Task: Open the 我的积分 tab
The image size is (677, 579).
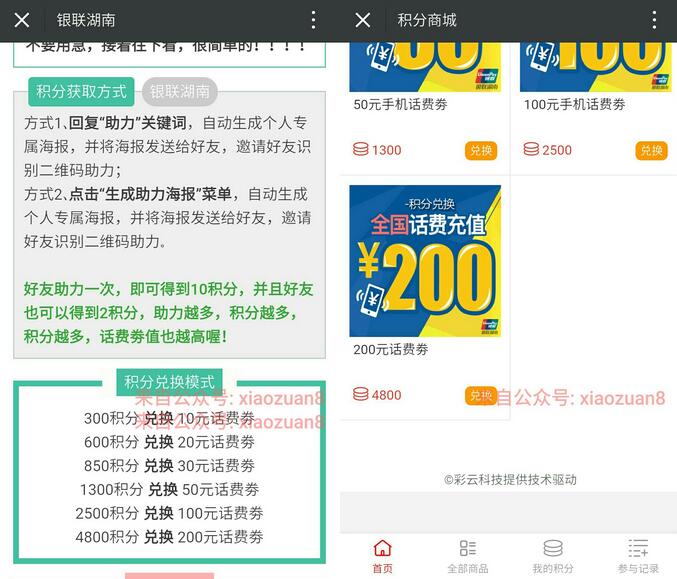Action: [553, 557]
